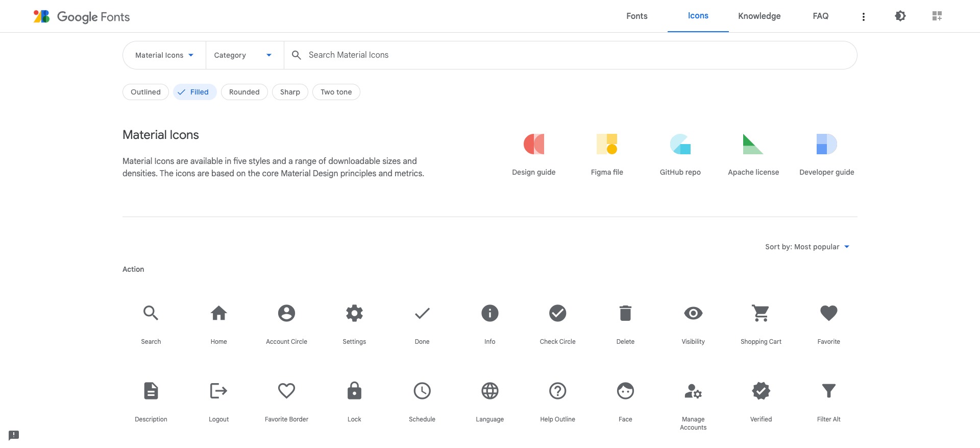
Task: Select the Logout icon tile
Action: click(x=218, y=391)
